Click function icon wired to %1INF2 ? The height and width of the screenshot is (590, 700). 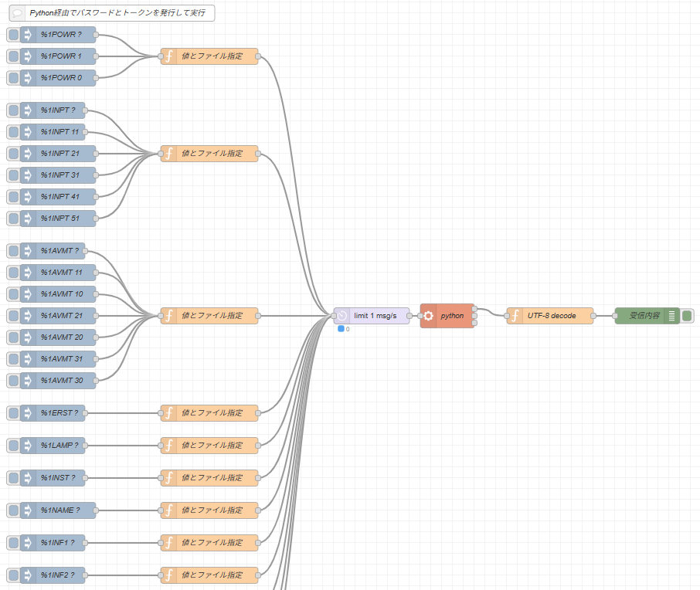pos(168,575)
